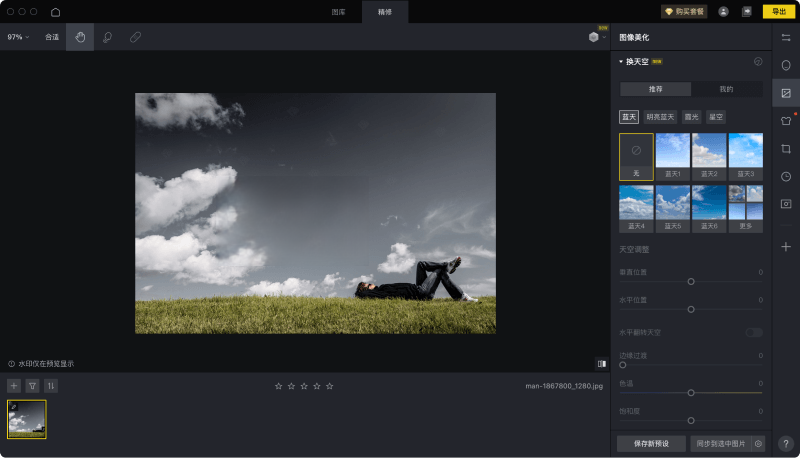The width and height of the screenshot is (800, 458).
Task: Click the home icon in title bar
Action: click(55, 12)
